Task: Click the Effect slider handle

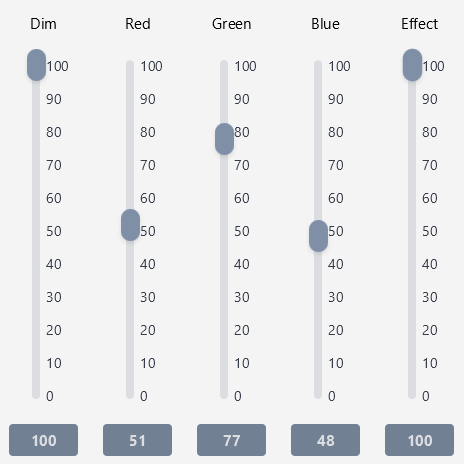Action: (x=412, y=65)
